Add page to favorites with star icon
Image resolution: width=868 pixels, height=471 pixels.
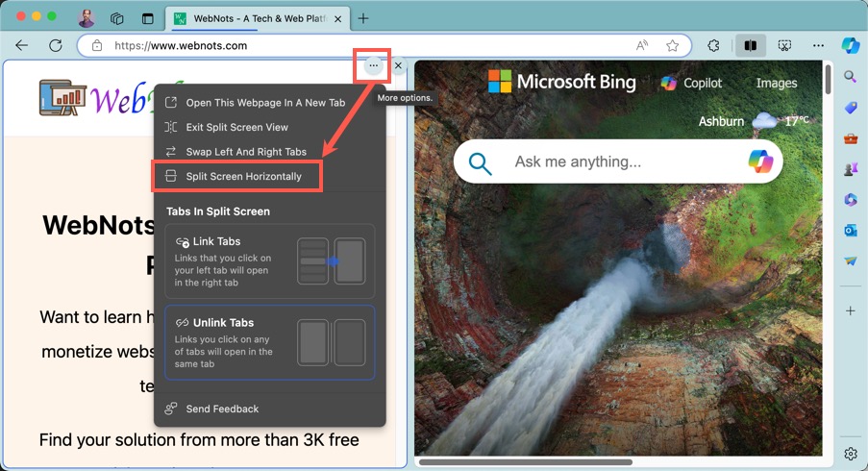(x=673, y=45)
